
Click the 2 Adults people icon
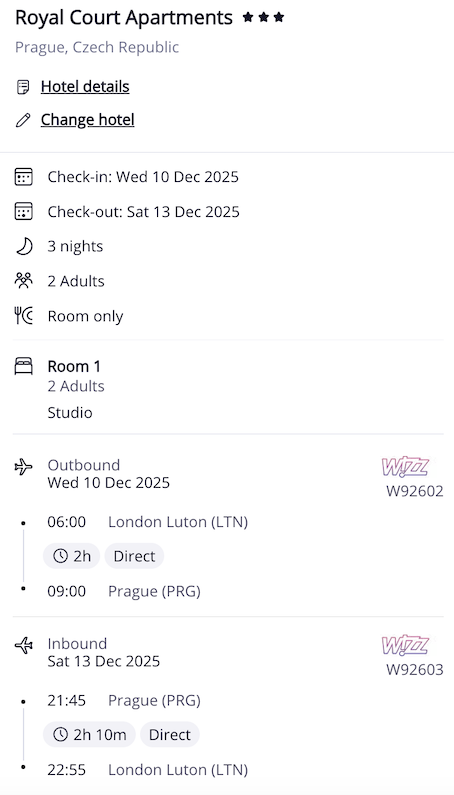click(23, 281)
